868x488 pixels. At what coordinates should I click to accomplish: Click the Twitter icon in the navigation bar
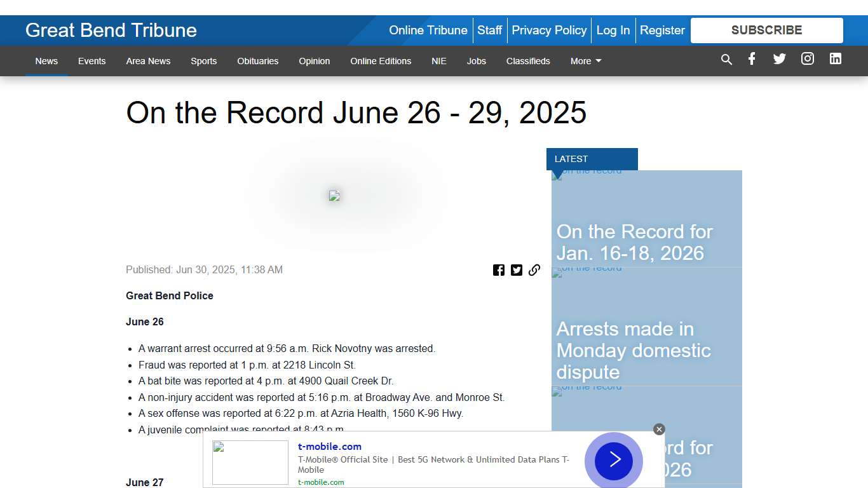tap(779, 59)
